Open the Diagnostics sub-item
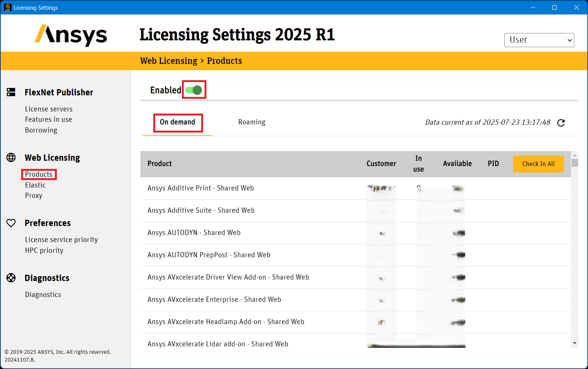The image size is (588, 369). (x=43, y=294)
